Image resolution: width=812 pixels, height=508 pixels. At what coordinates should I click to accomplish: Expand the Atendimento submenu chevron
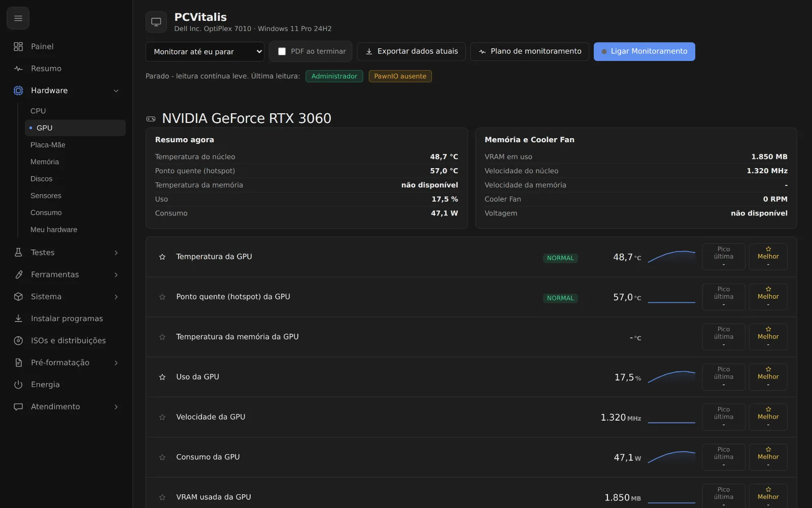(116, 407)
